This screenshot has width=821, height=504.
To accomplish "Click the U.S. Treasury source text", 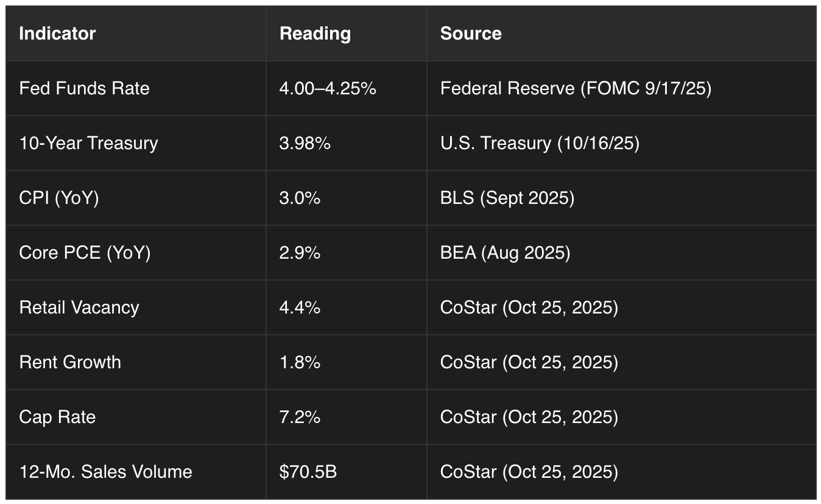I will pyautogui.click(x=540, y=143).
